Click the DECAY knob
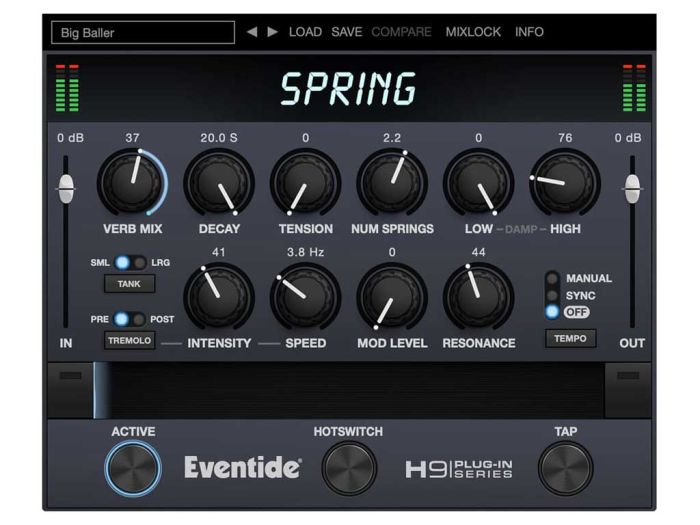The height and width of the screenshot is (525, 700). tap(219, 183)
